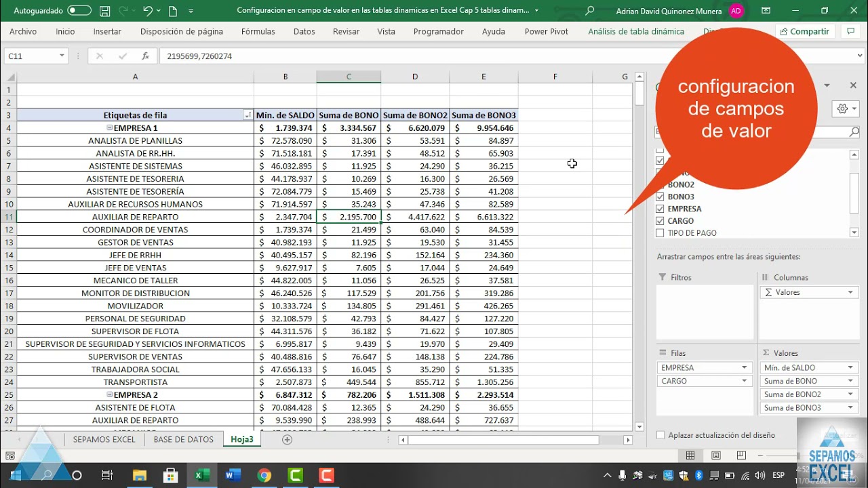Open the Fórmulas ribbon tab
The image size is (868, 488).
tap(258, 31)
